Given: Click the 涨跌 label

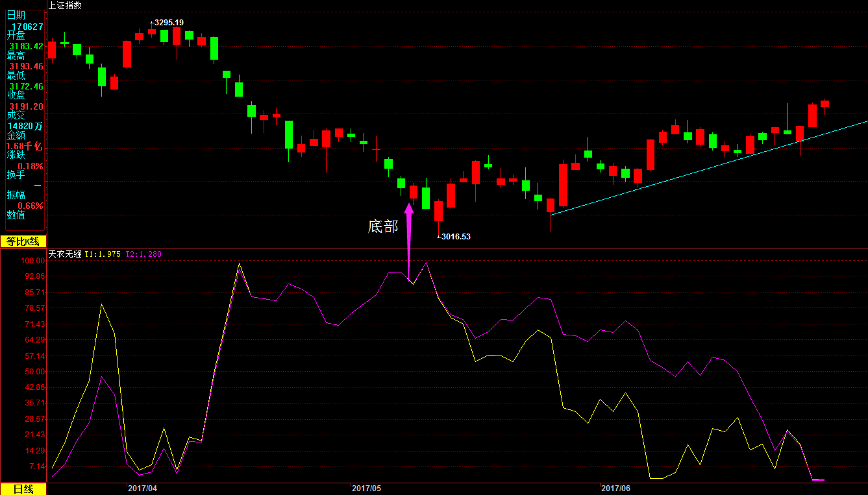Looking at the screenshot, I should [16, 155].
